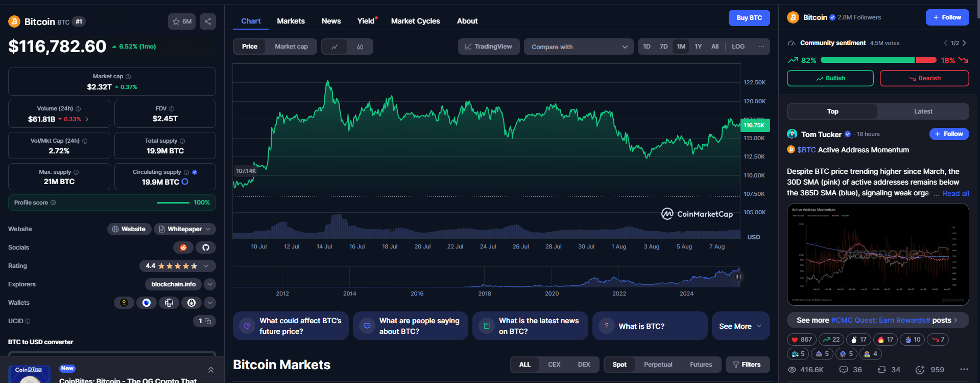Open TradingView chart button

tap(489, 47)
